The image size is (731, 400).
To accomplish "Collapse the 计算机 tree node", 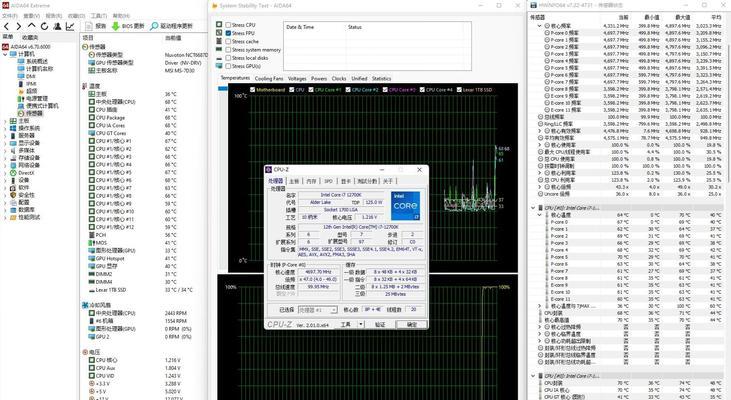I will coord(6,54).
